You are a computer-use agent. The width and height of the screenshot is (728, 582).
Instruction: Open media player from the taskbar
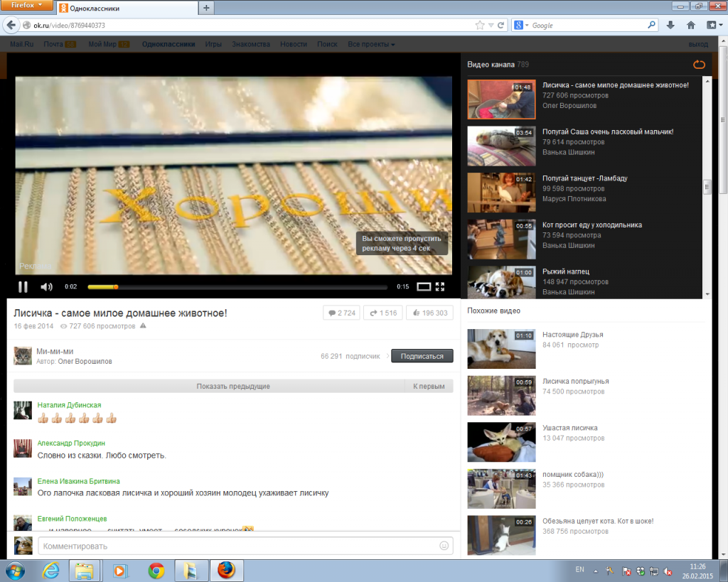(119, 571)
